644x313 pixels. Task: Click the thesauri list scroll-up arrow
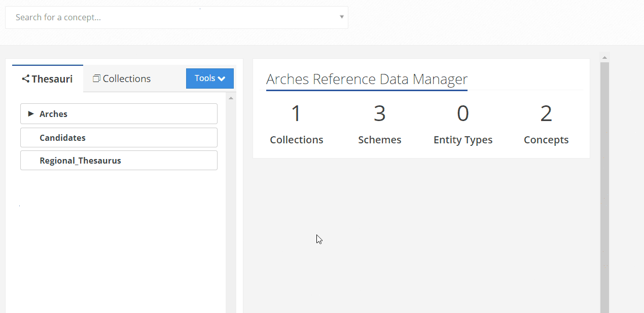[x=231, y=98]
